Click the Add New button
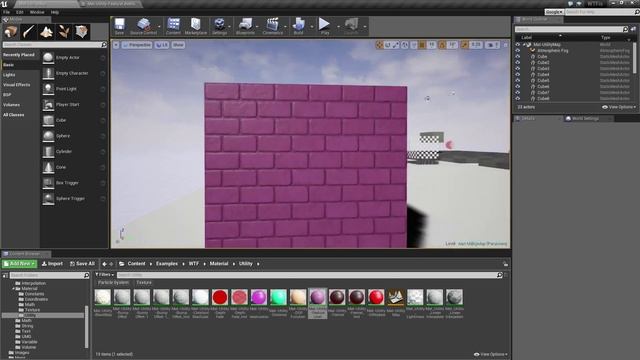 click(x=20, y=264)
